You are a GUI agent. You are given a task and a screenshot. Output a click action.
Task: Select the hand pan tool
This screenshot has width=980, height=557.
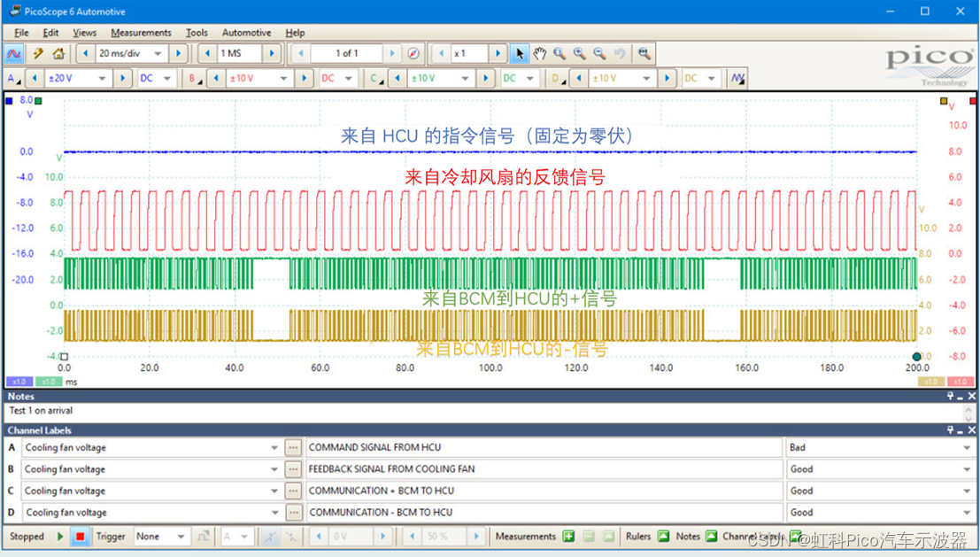coord(540,54)
